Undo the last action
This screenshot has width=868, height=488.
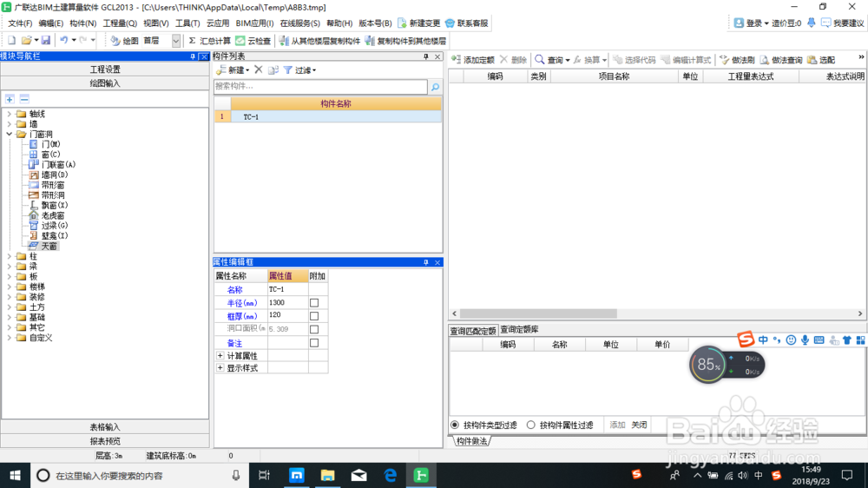tap(64, 41)
